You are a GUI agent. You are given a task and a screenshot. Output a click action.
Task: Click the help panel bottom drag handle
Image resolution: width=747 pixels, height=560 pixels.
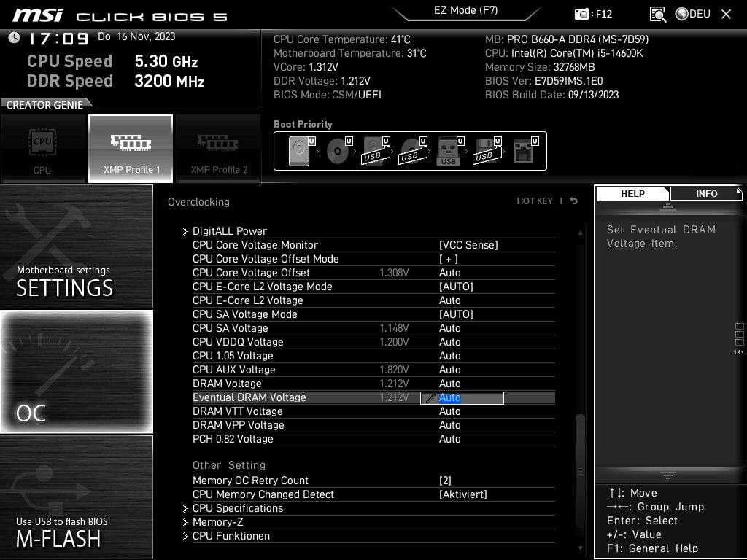pyautogui.click(x=668, y=475)
